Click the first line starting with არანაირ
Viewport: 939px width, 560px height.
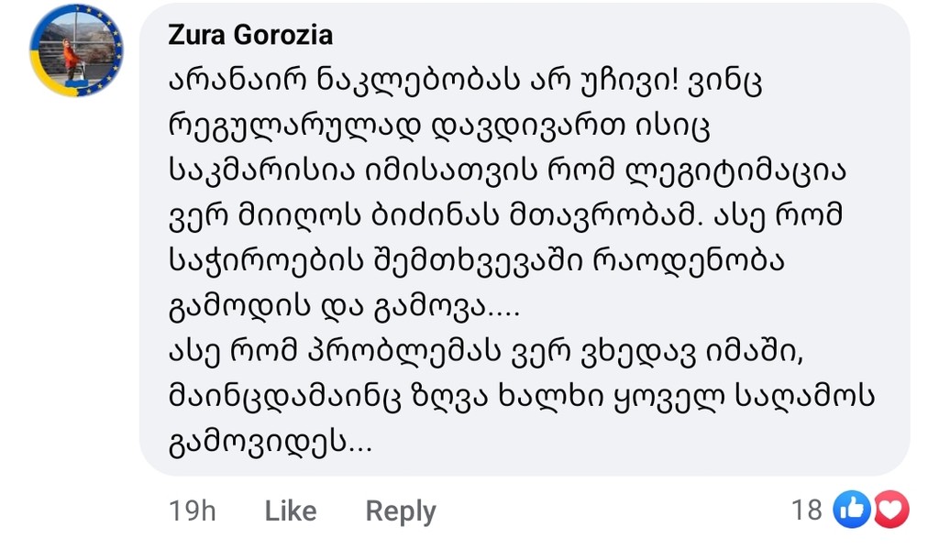coord(465,82)
